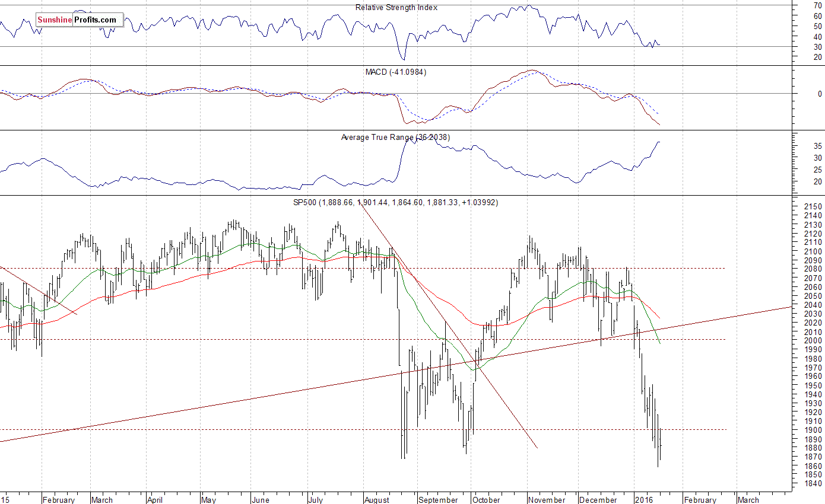This screenshot has width=825, height=504.
Task: Click the 0 line label on the MACD axis
Action: click(820, 94)
